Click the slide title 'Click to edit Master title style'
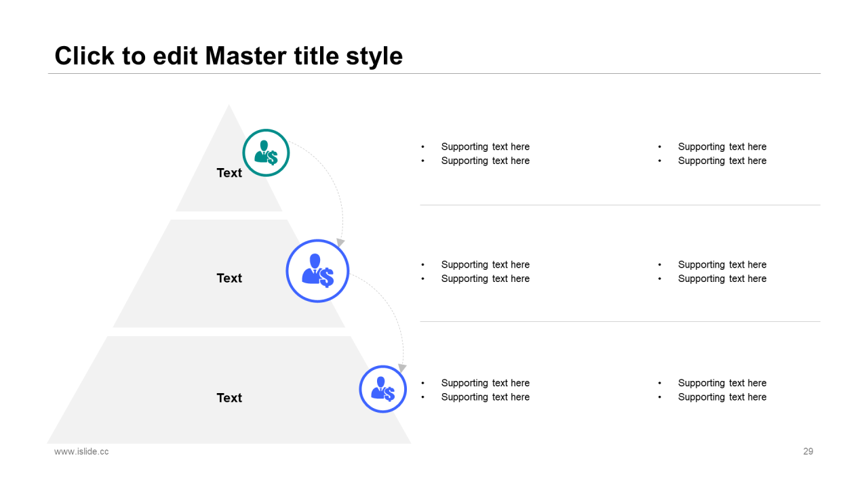Viewport: 868px width, 488px height. [x=229, y=56]
